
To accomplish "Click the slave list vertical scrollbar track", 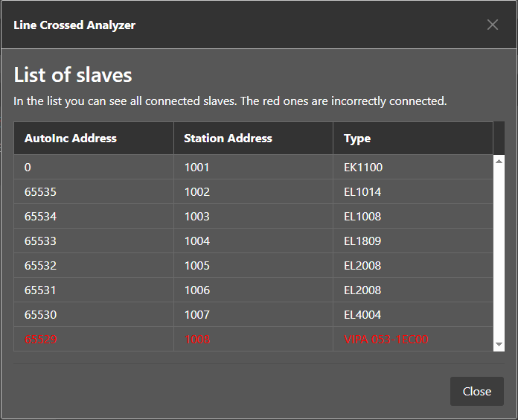I will (499, 253).
